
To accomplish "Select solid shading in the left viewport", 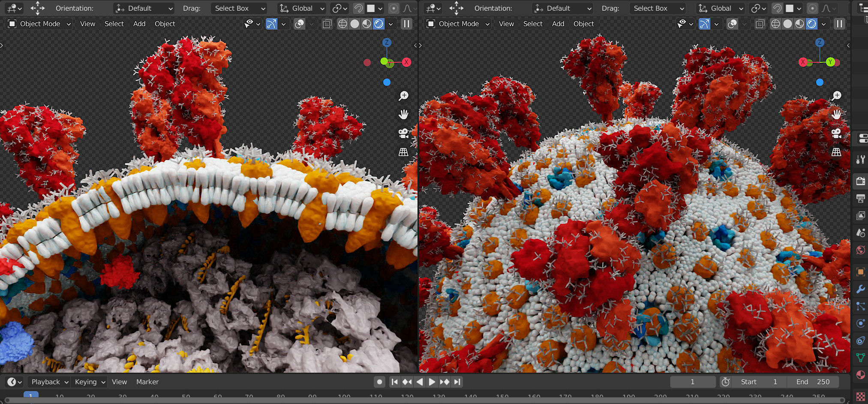I will (354, 24).
